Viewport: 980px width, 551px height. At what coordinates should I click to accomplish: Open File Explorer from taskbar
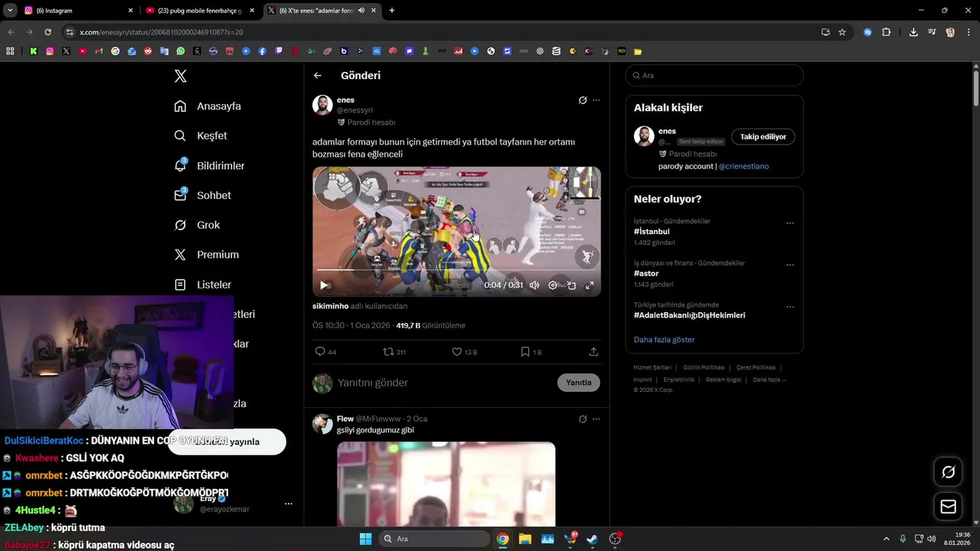(x=525, y=539)
